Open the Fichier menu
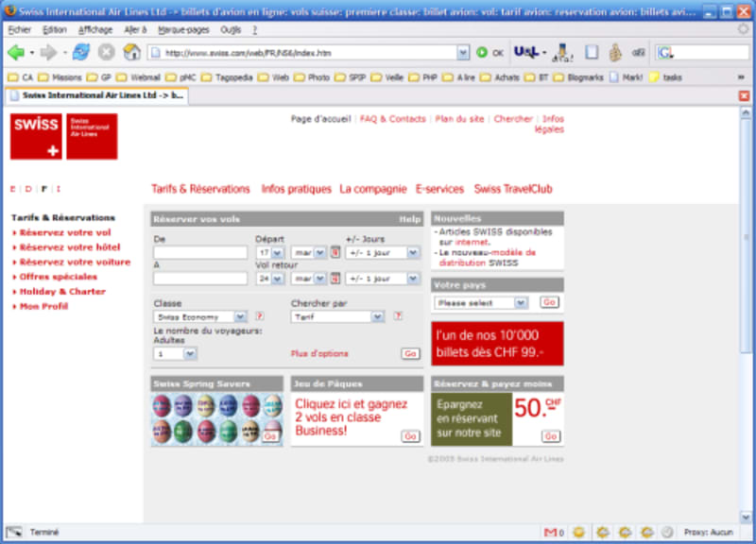Image resolution: width=756 pixels, height=544 pixels. tap(19, 30)
